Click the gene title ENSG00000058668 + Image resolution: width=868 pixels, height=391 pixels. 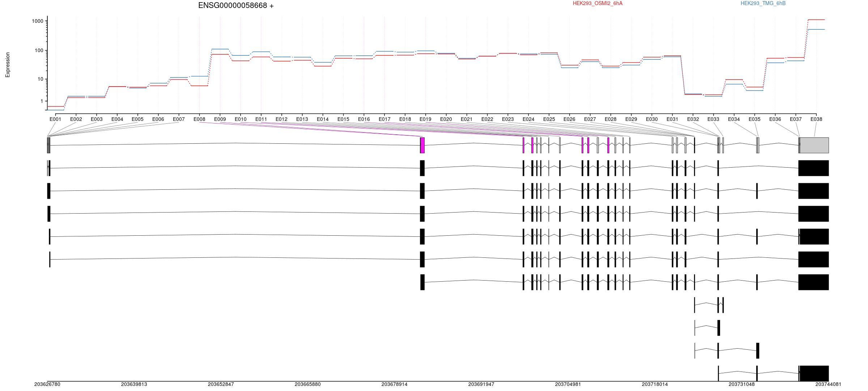[236, 6]
